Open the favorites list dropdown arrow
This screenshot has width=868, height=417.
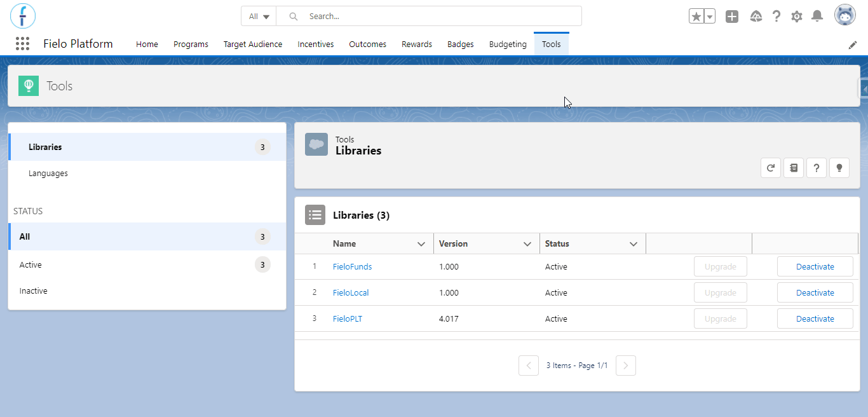point(710,17)
